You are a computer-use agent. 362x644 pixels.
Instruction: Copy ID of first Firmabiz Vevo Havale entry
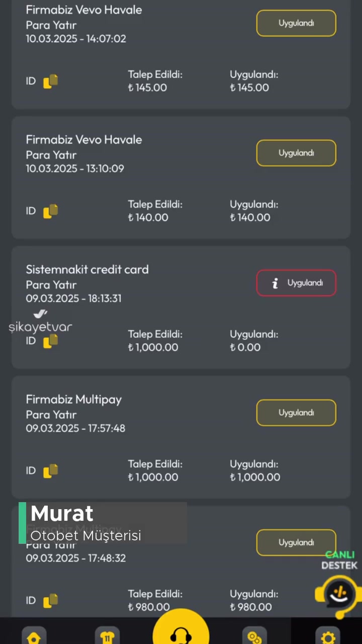pos(50,81)
